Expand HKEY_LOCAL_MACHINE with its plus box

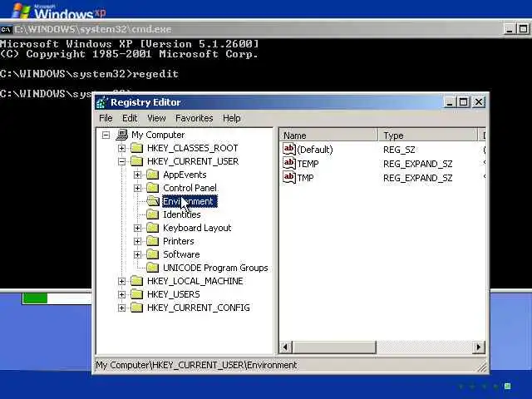pyautogui.click(x=121, y=281)
